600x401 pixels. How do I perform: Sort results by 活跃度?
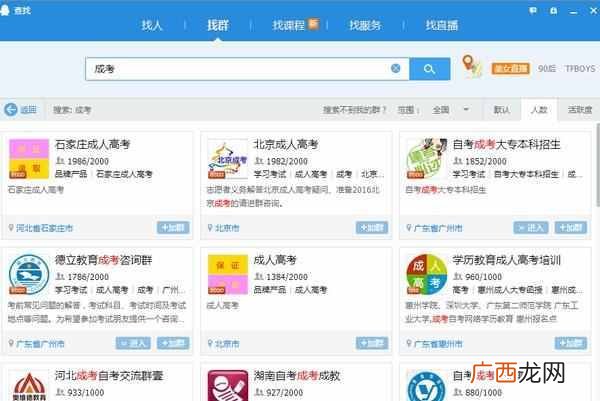coord(579,110)
